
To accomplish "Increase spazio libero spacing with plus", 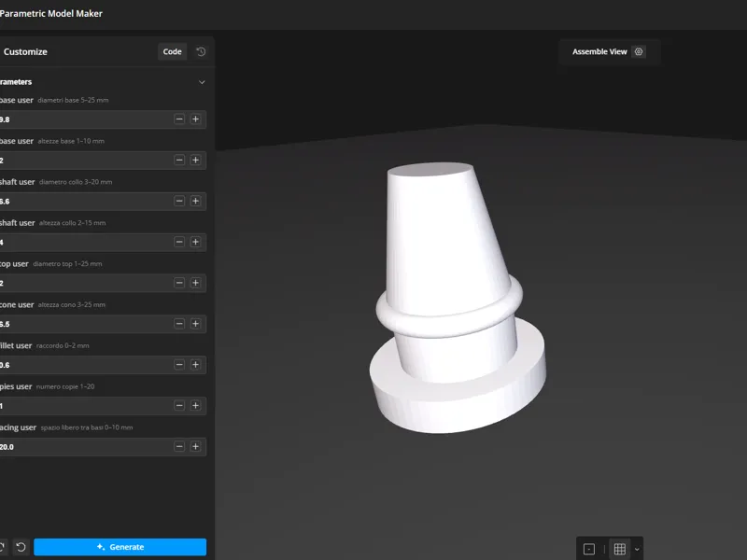I will 195,447.
